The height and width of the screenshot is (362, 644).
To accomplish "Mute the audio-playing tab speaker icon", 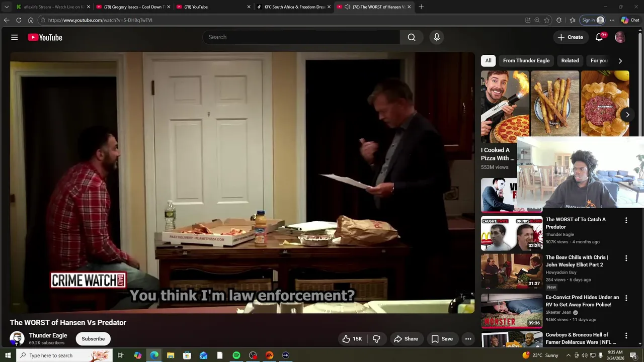I will tap(347, 7).
